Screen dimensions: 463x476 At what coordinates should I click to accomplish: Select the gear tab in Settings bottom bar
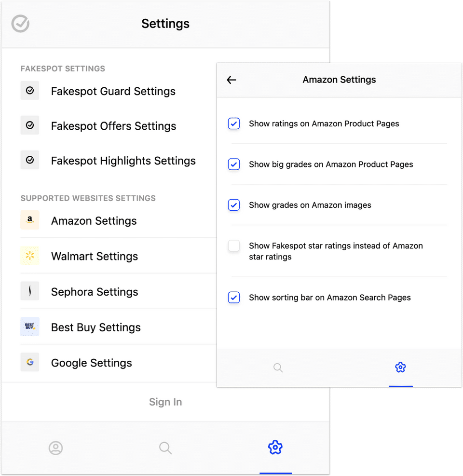[275, 447]
